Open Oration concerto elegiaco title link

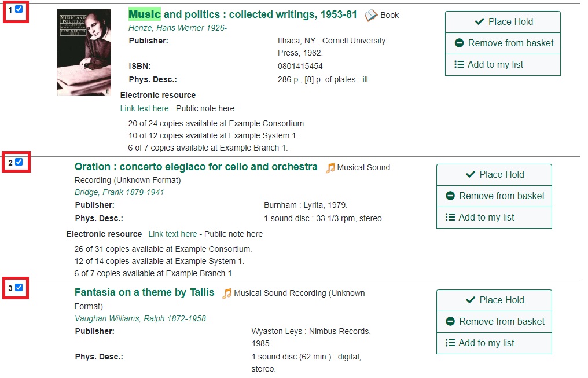pyautogui.click(x=196, y=167)
